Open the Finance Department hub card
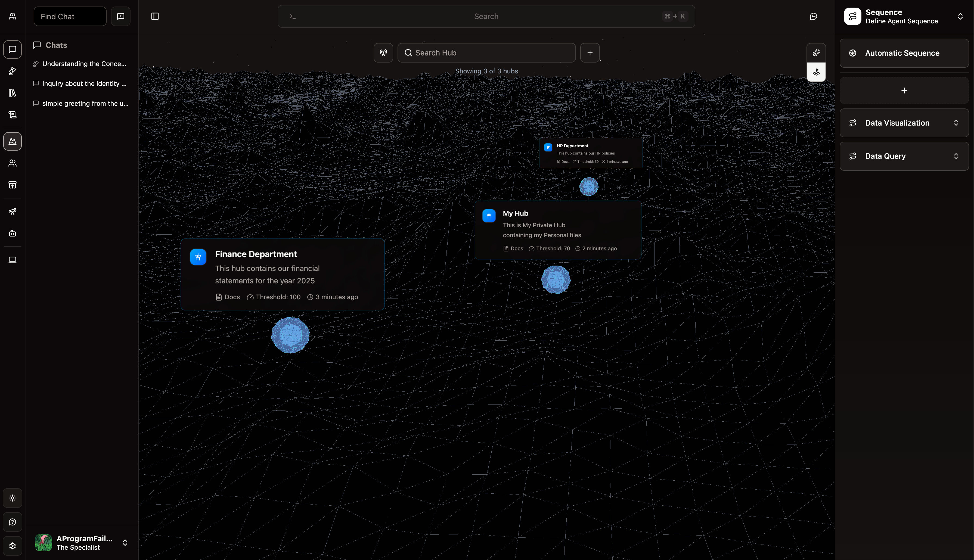The image size is (974, 560). (x=282, y=274)
